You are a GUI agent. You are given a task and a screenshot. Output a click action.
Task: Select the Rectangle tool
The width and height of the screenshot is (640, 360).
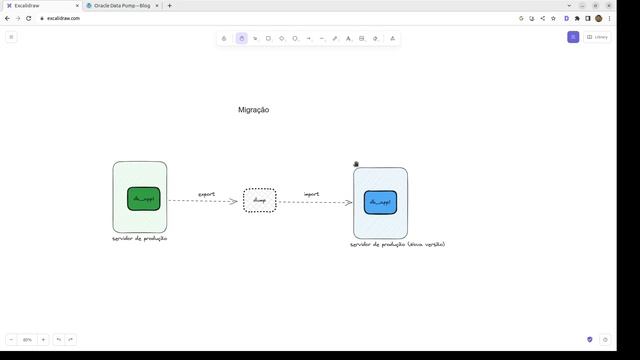[269, 38]
